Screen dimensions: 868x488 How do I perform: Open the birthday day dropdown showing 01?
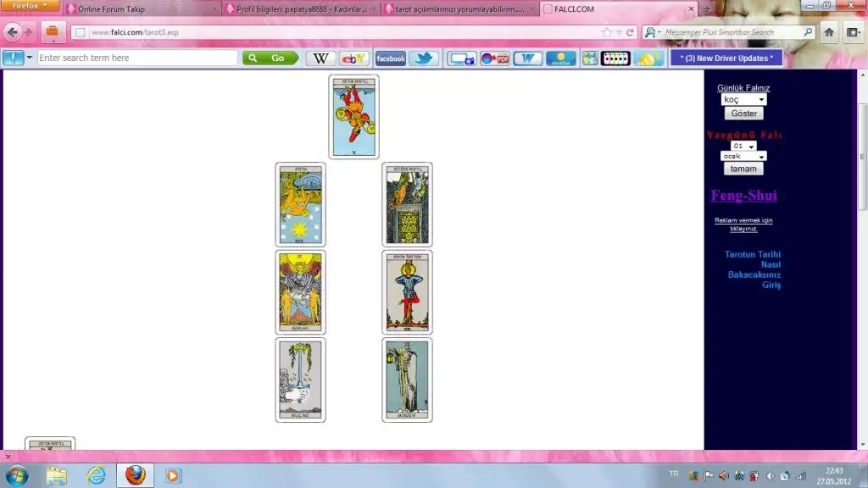tap(743, 146)
